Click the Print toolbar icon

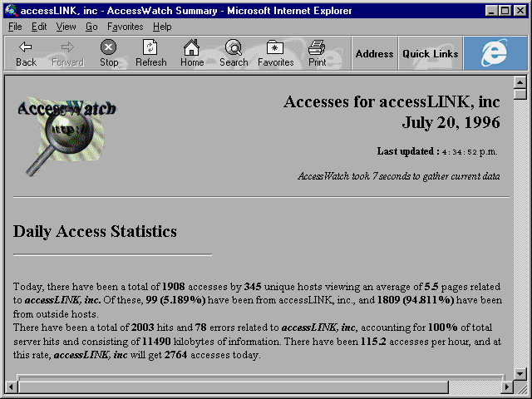pyautogui.click(x=317, y=47)
